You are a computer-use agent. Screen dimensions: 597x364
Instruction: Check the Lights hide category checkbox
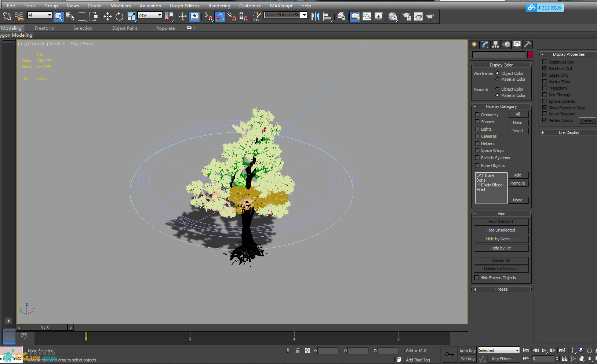click(477, 129)
